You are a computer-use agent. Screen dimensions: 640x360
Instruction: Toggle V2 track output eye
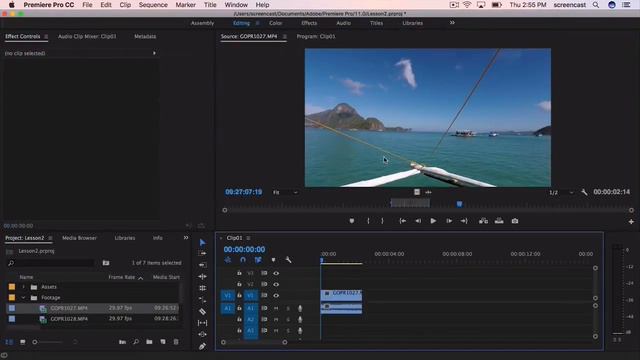[276, 284]
